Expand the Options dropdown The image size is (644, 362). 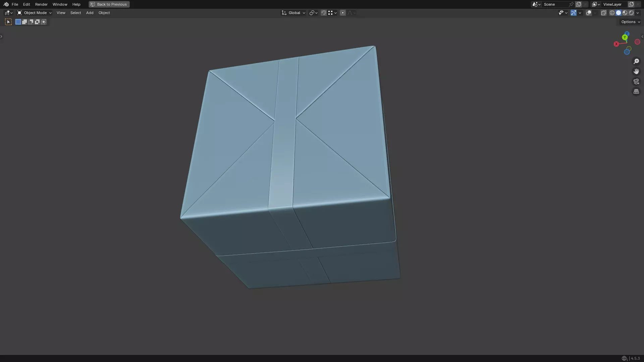tap(630, 22)
